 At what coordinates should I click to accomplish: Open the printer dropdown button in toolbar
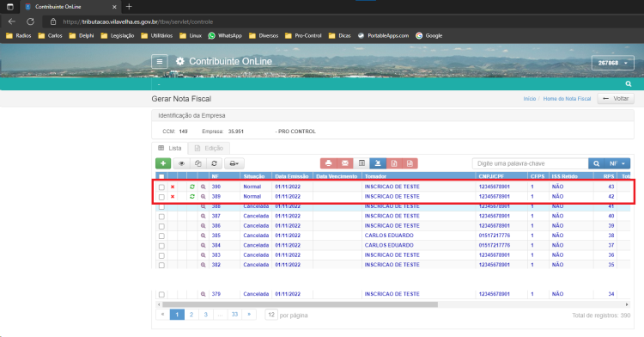click(x=234, y=163)
